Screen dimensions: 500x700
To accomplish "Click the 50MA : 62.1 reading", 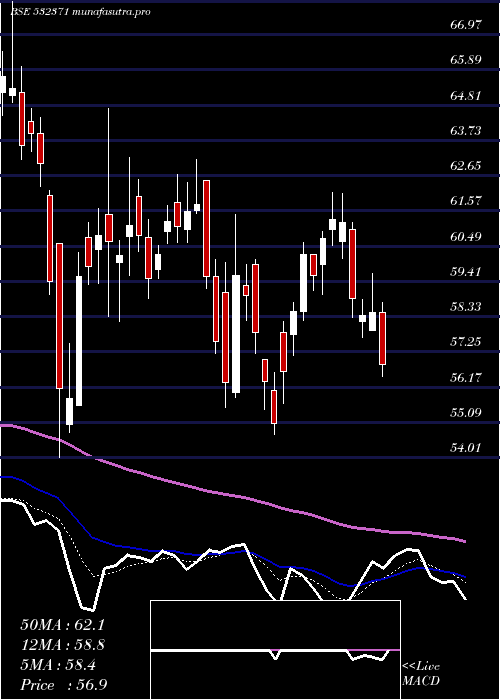I will click(62, 625).
